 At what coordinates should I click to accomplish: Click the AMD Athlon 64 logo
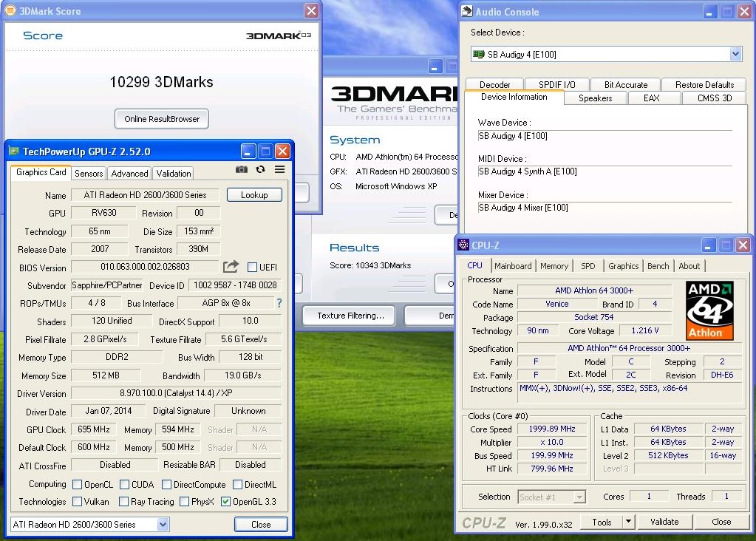click(709, 310)
